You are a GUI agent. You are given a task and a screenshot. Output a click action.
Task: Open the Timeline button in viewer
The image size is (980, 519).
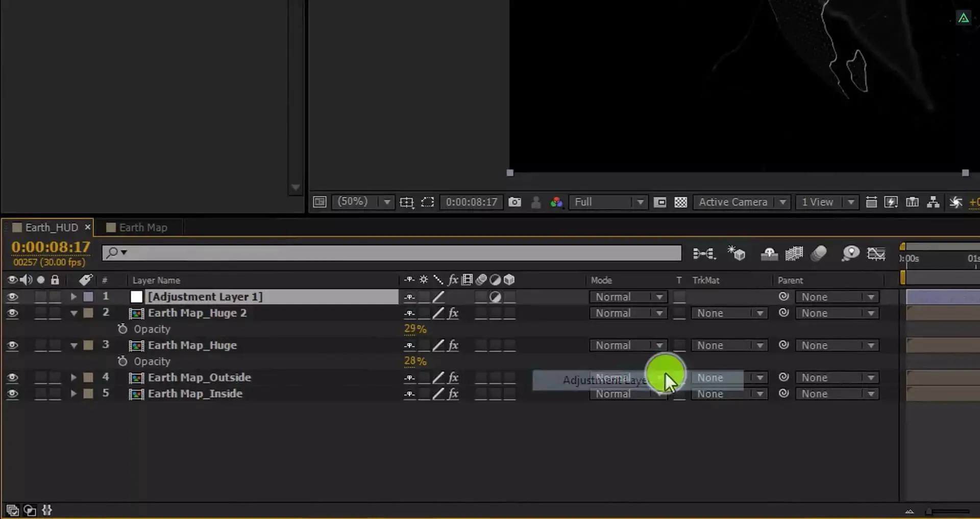tap(912, 202)
